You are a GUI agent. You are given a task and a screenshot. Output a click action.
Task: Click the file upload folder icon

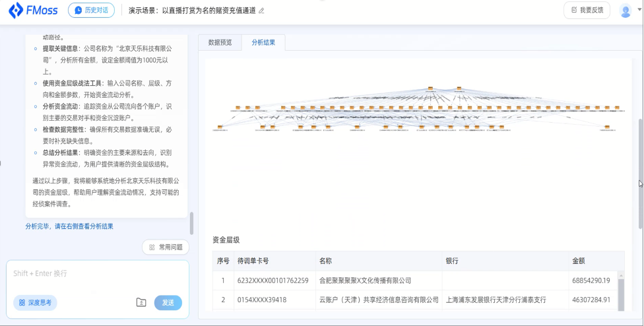pyautogui.click(x=141, y=303)
